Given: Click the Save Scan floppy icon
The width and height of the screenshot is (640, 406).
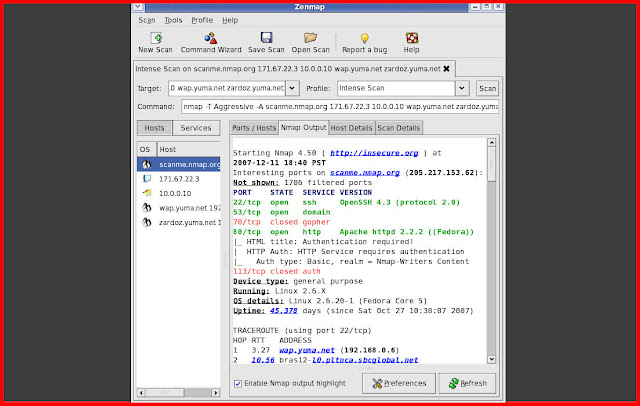Looking at the screenshot, I should point(266,38).
